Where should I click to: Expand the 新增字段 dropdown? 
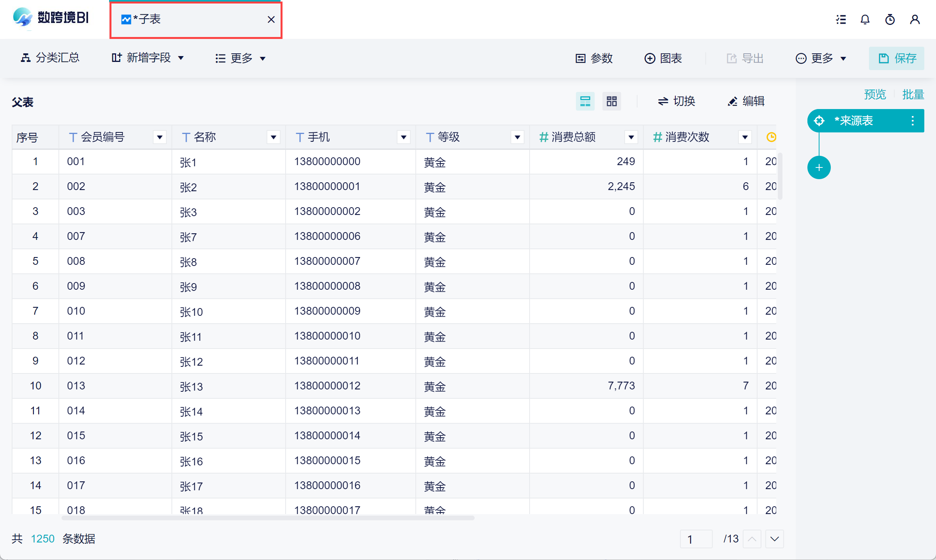coord(148,58)
